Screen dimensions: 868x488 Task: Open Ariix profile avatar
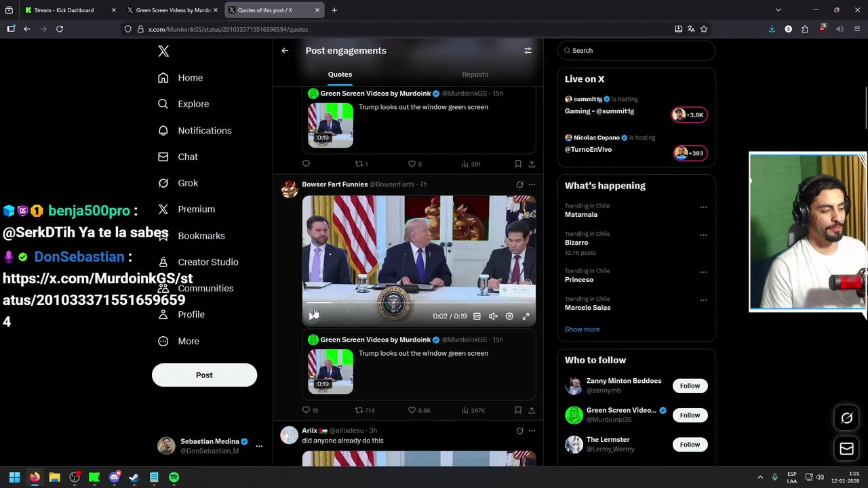click(290, 435)
